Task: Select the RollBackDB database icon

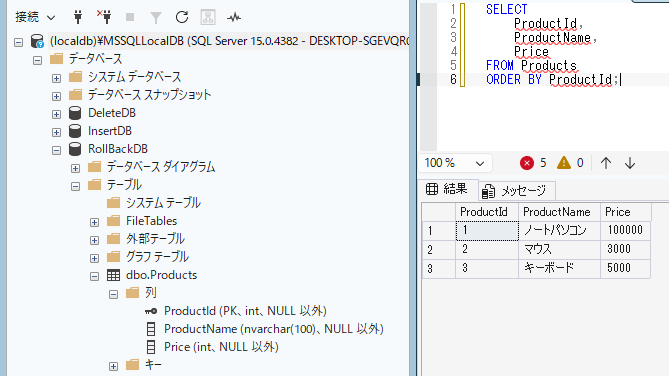Action: [75, 149]
